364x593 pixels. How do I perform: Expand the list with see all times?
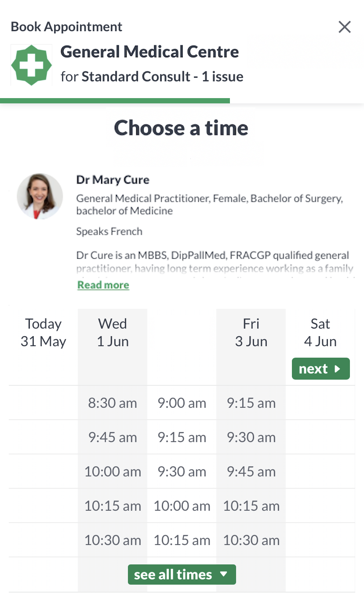(x=182, y=575)
